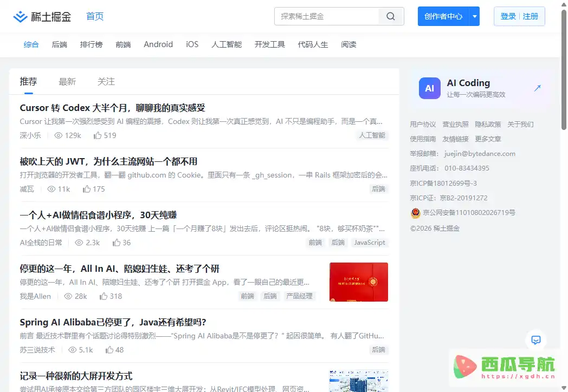Open the 开发工具 category
This screenshot has width=568, height=392.
(x=270, y=44)
